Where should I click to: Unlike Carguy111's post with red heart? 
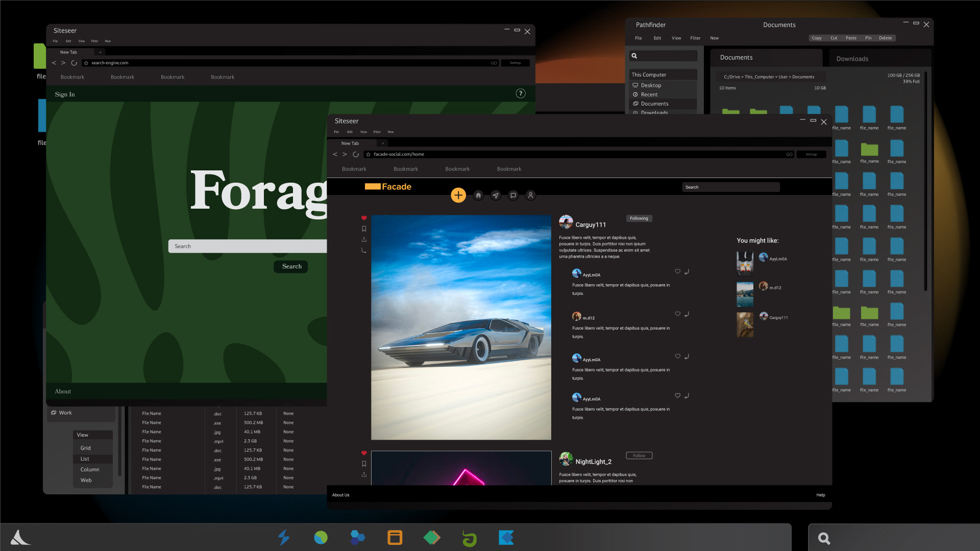[x=364, y=218]
